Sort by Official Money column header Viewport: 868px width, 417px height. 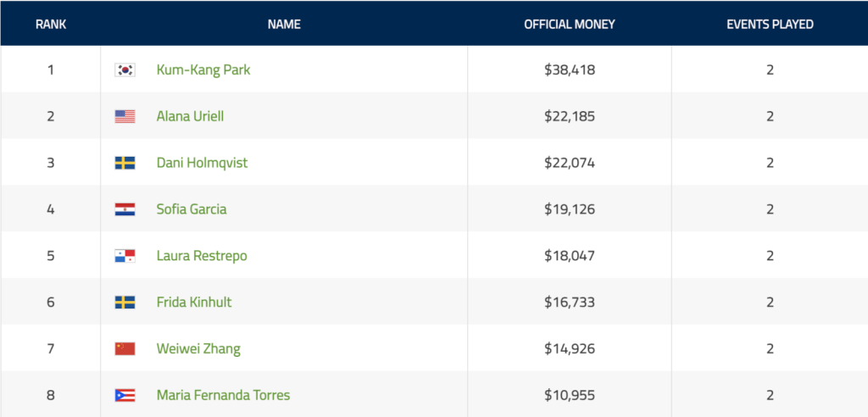[x=570, y=25]
